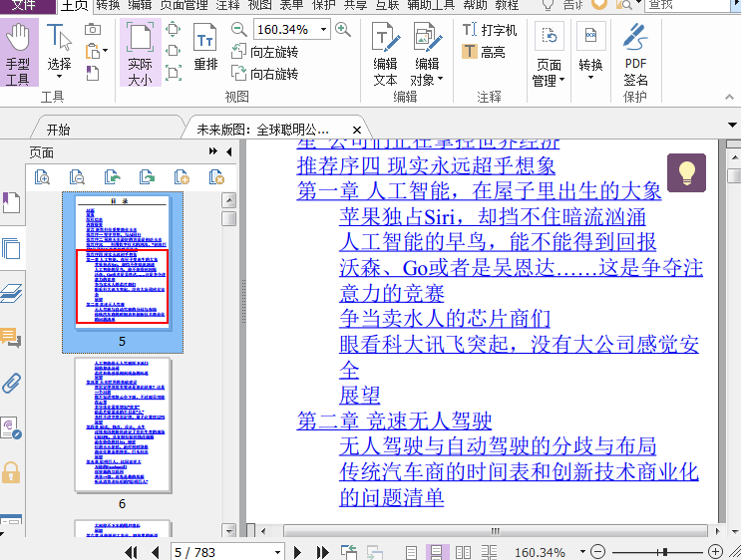Screen dimensions: 741x560
Task: Zoom in with the plus magnifier
Action: 343,29
